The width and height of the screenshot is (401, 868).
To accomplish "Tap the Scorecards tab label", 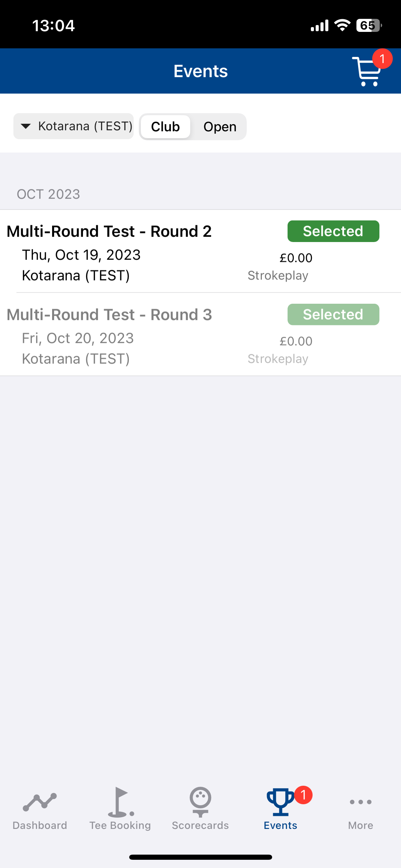I will 200,825.
